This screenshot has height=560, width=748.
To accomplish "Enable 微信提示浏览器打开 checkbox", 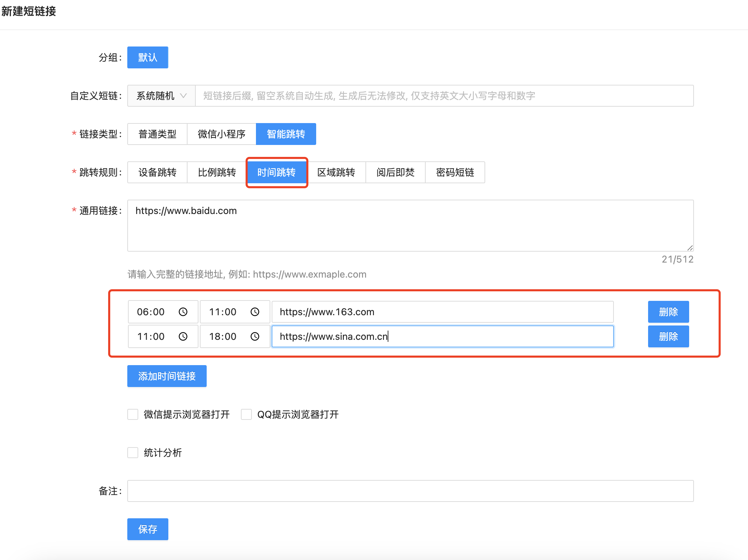I will coord(133,414).
